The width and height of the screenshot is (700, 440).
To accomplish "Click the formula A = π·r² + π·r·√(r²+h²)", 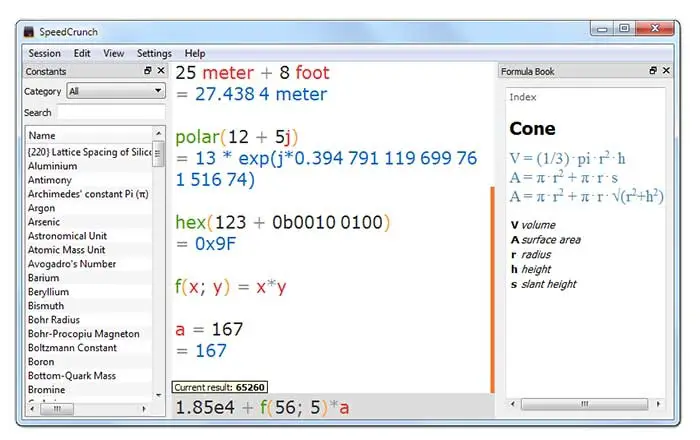I will (x=587, y=196).
